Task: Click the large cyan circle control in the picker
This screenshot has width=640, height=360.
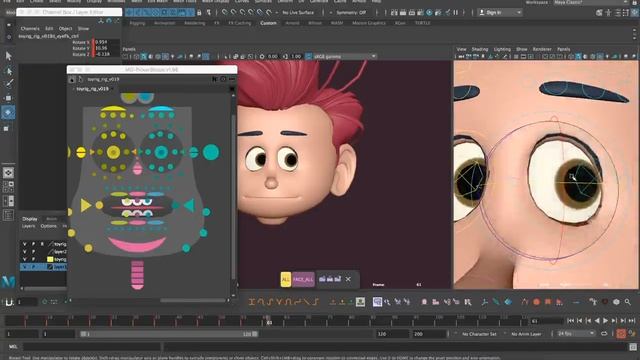Action: (211, 152)
